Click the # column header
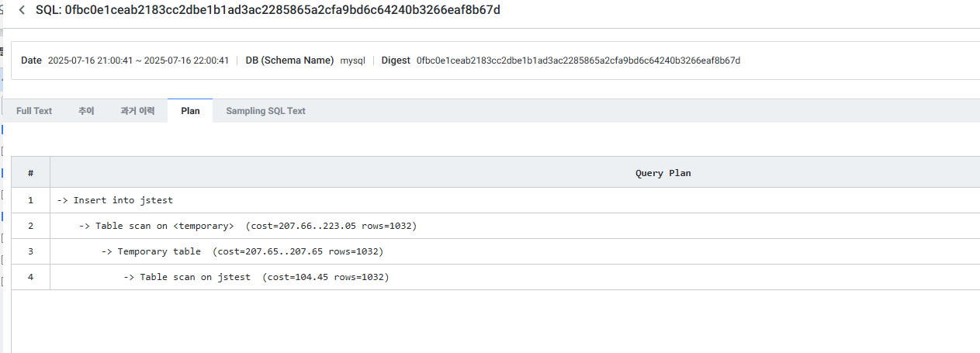 [30, 173]
